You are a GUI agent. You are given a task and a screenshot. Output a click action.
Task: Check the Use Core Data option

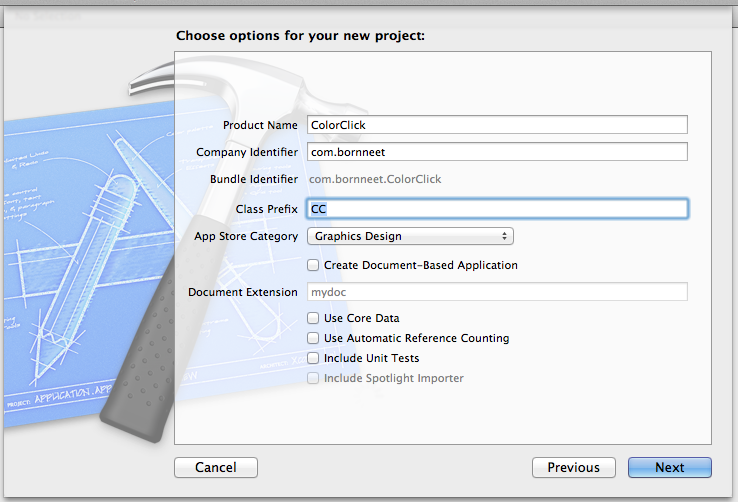314,318
